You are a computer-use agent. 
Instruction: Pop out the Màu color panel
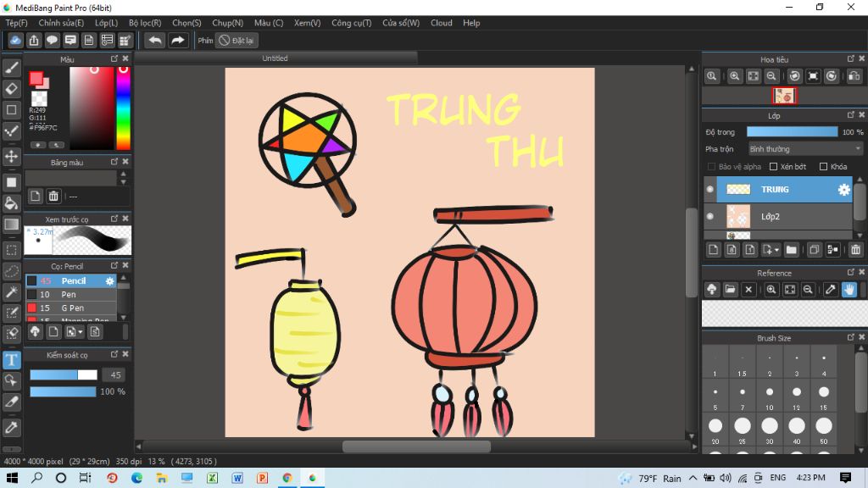(x=114, y=58)
